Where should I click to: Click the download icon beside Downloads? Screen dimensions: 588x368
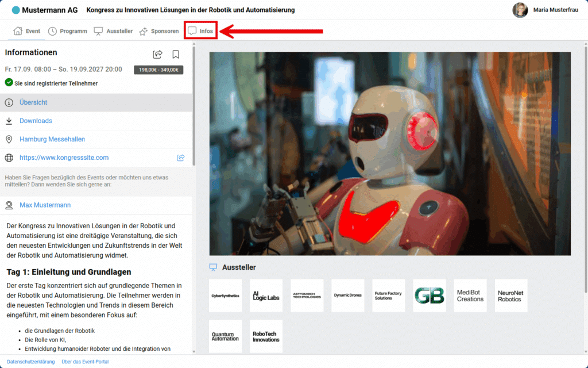click(9, 121)
